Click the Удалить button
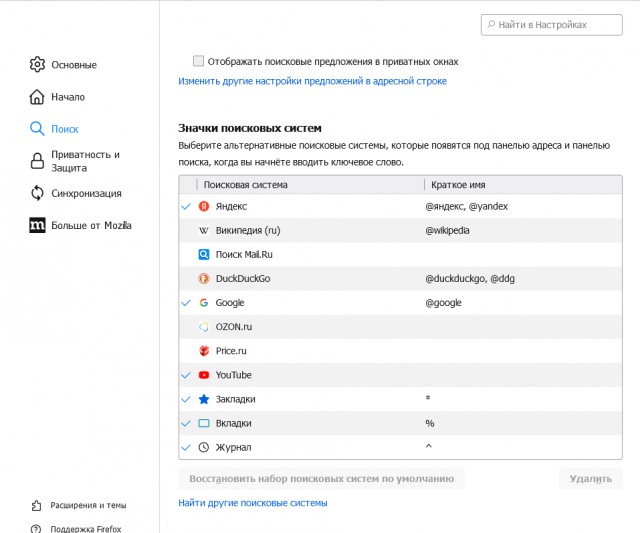 [590, 478]
